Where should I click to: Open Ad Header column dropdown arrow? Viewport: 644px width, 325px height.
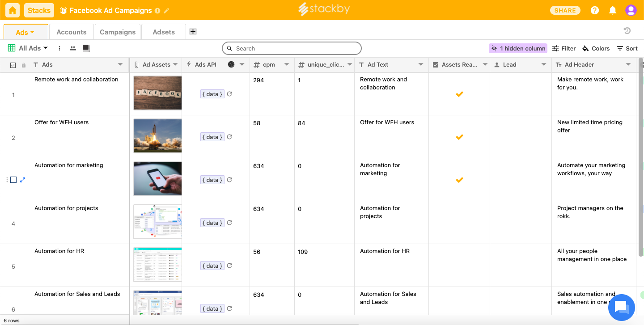pos(628,64)
